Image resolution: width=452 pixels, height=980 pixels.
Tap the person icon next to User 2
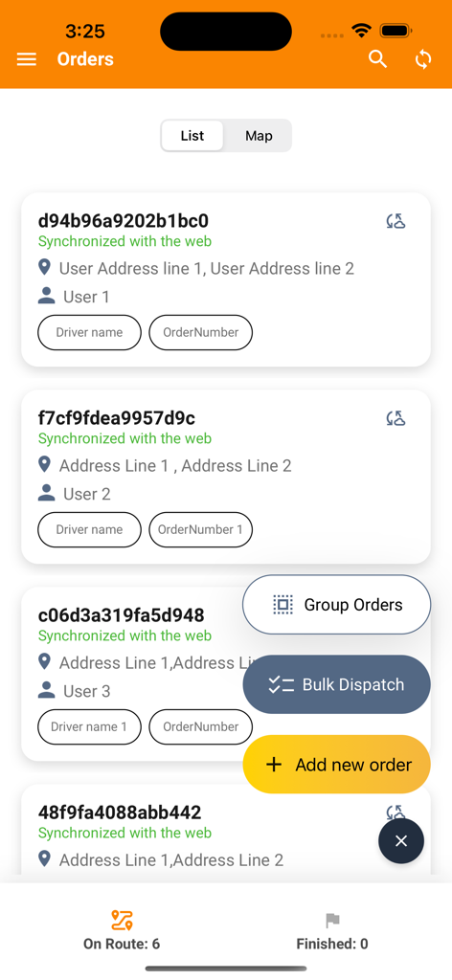pyautogui.click(x=46, y=494)
